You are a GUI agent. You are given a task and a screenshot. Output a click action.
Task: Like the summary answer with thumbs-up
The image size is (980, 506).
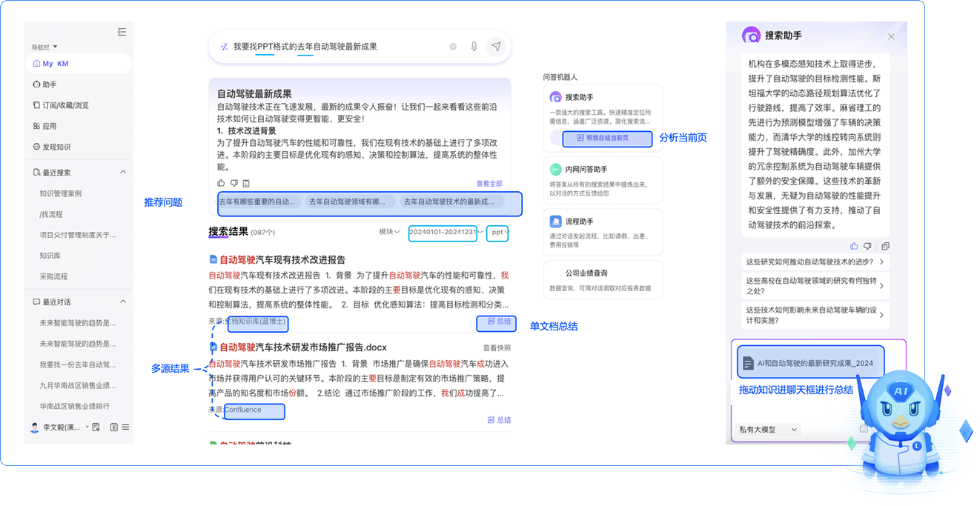221,183
